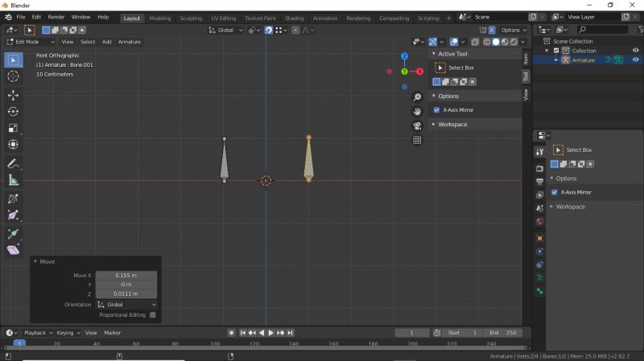644x361 pixels.
Task: Open Marker menu in timeline
Action: click(x=112, y=333)
